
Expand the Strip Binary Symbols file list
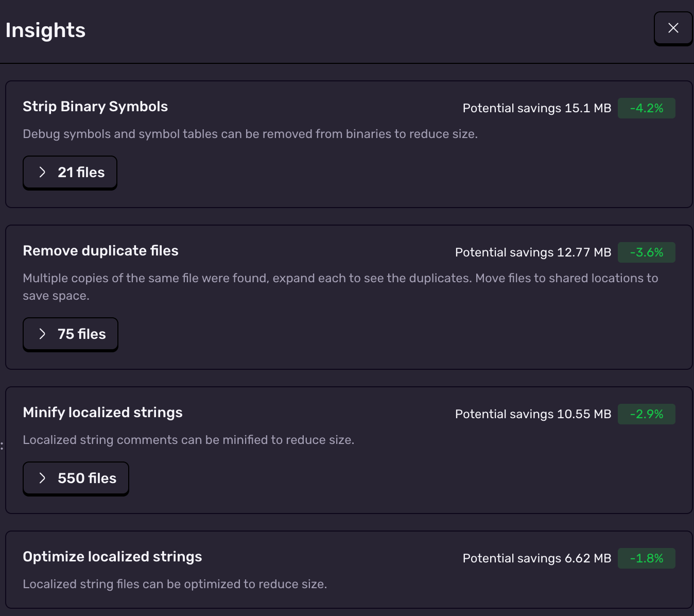coord(70,172)
